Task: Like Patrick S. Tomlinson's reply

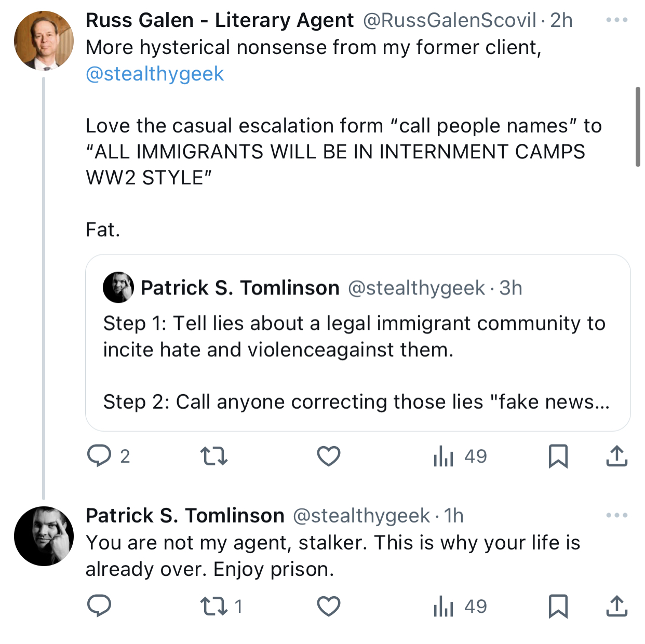Action: tap(329, 606)
